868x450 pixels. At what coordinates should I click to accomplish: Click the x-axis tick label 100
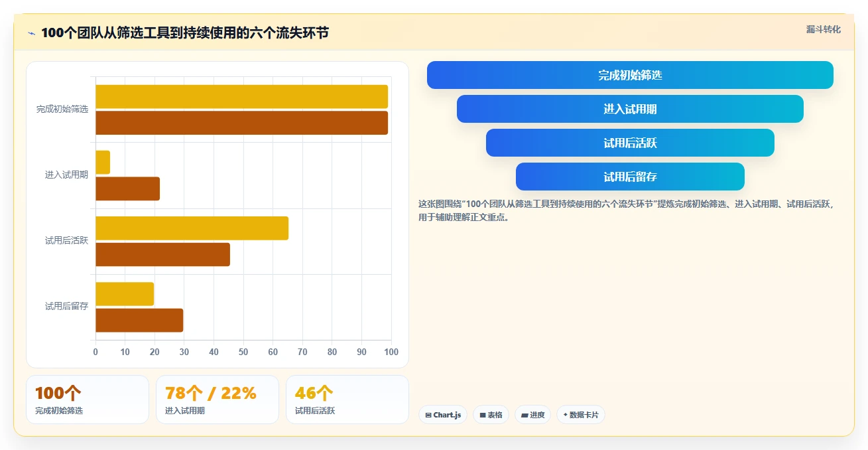[391, 352]
